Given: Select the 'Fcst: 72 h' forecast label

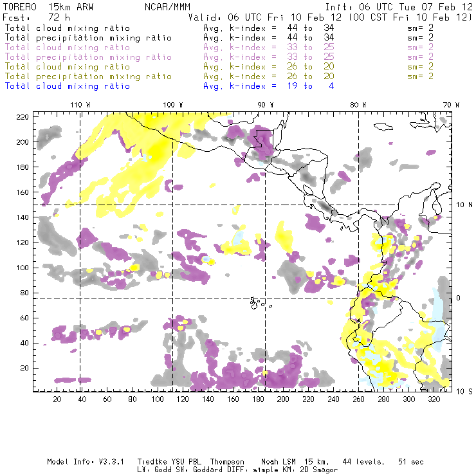Looking at the screenshot, I should click(36, 17).
